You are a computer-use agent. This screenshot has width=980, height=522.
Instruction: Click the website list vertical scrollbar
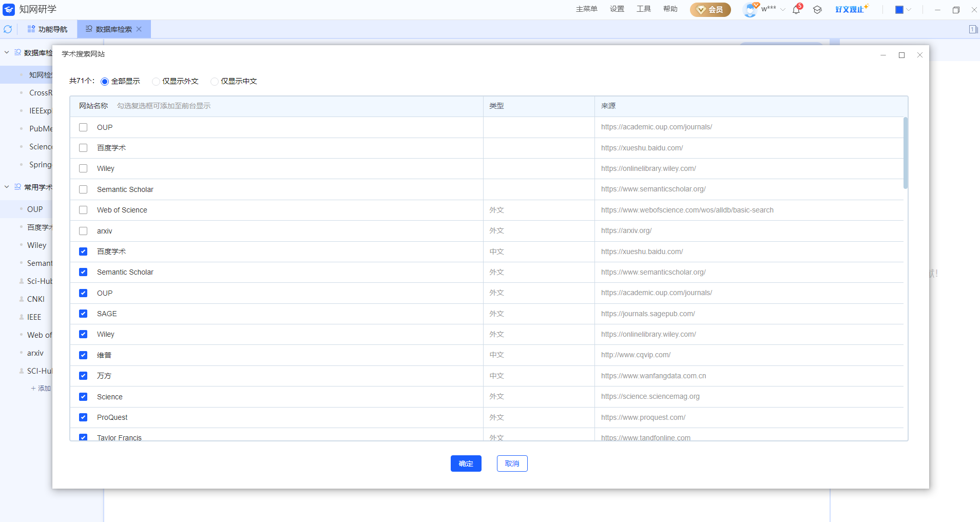coord(905,153)
